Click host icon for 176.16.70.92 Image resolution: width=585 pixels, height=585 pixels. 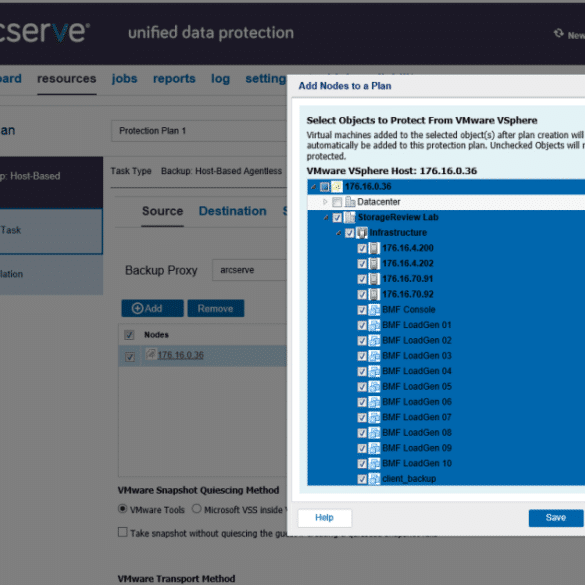pos(374,294)
